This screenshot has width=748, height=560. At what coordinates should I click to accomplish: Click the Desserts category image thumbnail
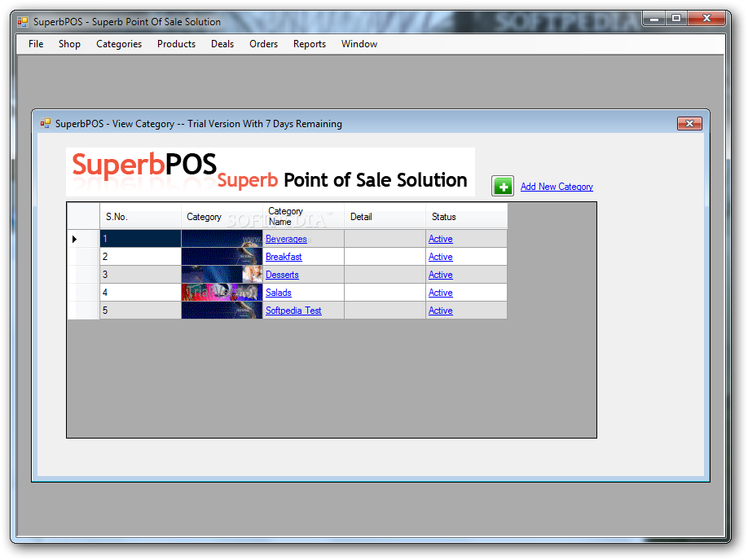222,275
